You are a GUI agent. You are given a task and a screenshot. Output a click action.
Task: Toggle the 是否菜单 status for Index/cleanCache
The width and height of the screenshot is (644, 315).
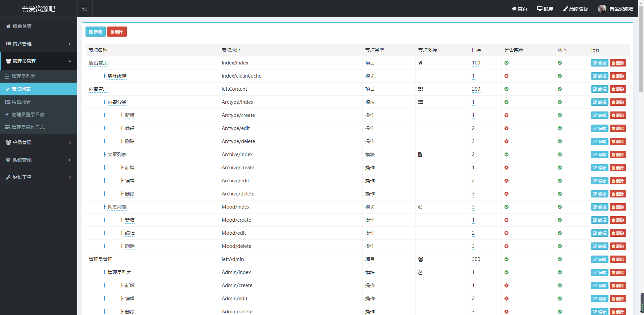[x=506, y=76]
